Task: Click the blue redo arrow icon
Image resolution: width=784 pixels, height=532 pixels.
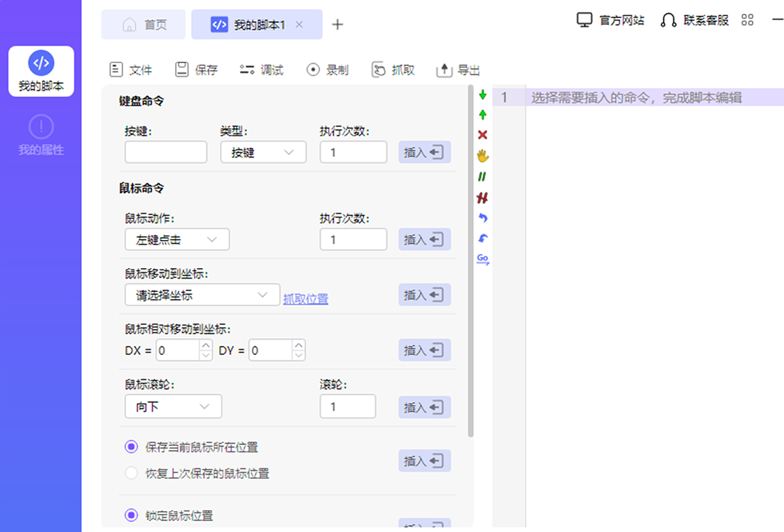Action: [x=483, y=239]
